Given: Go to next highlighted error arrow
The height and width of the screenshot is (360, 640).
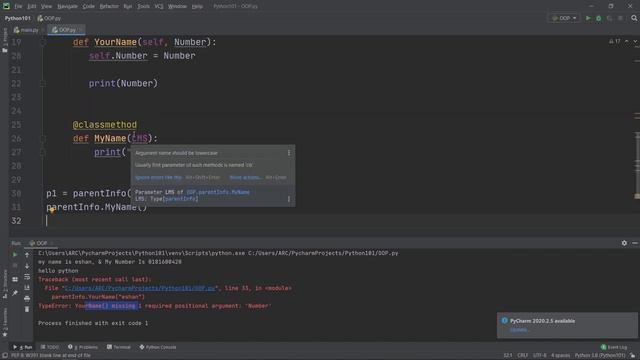Looking at the screenshot, I should click(x=635, y=41).
